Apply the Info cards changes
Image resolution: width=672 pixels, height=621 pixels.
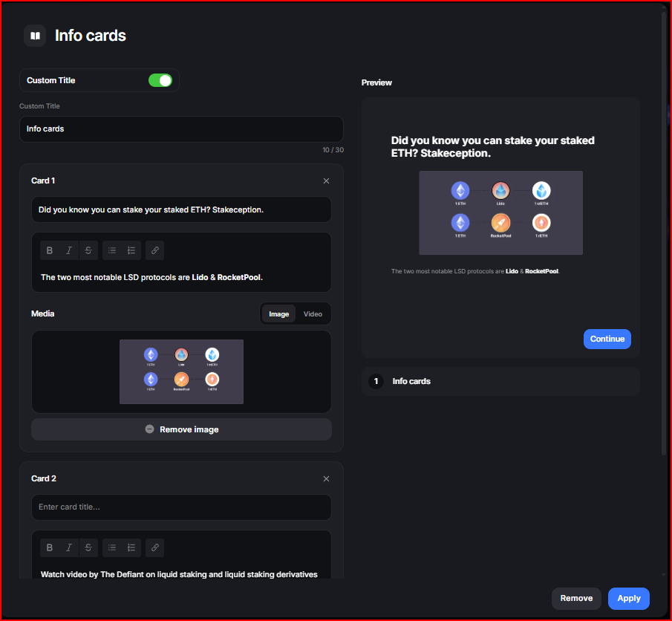[628, 599]
